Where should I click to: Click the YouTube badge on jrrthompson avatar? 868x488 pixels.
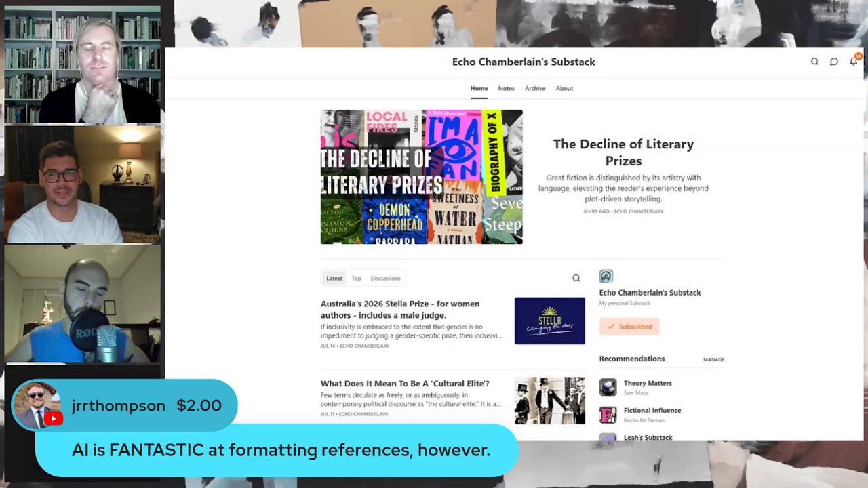[x=54, y=419]
